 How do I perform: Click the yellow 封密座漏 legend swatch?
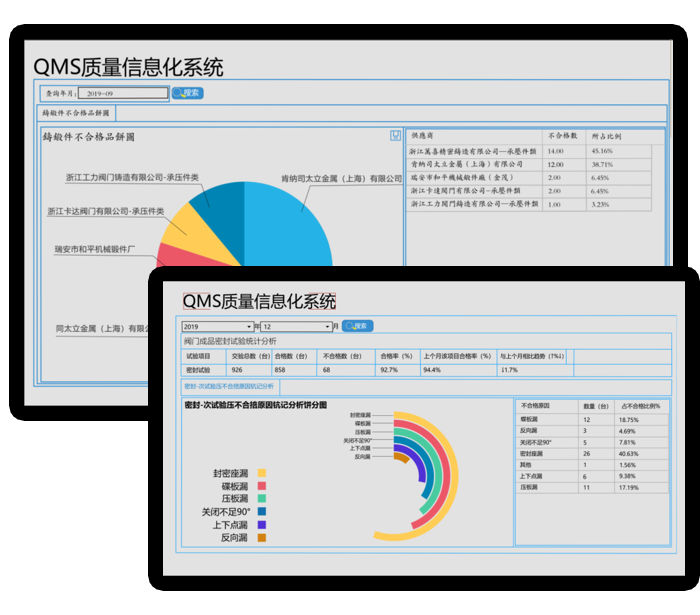pos(262,473)
